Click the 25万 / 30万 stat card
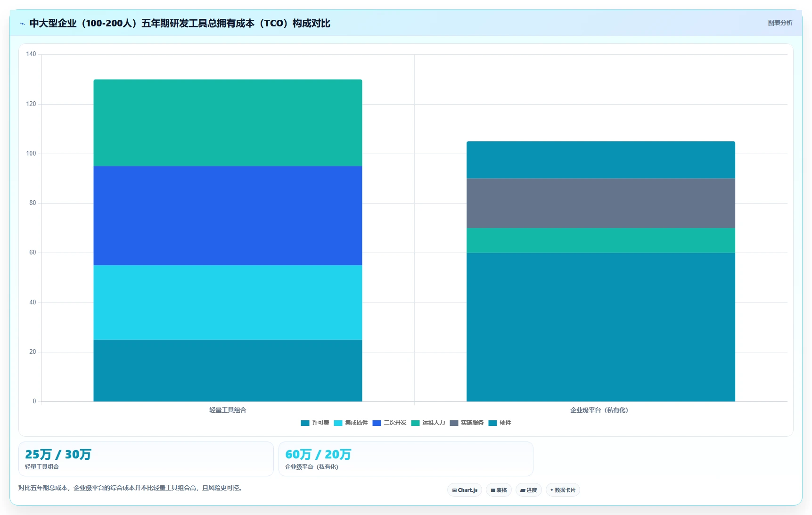 146,459
